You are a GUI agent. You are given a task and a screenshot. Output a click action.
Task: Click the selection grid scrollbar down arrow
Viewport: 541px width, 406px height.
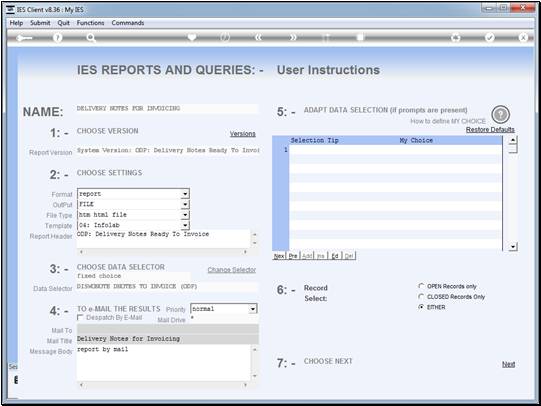[513, 247]
